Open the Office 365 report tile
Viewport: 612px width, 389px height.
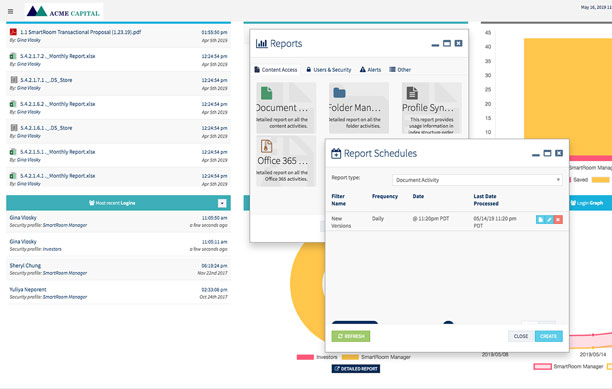coord(286,160)
